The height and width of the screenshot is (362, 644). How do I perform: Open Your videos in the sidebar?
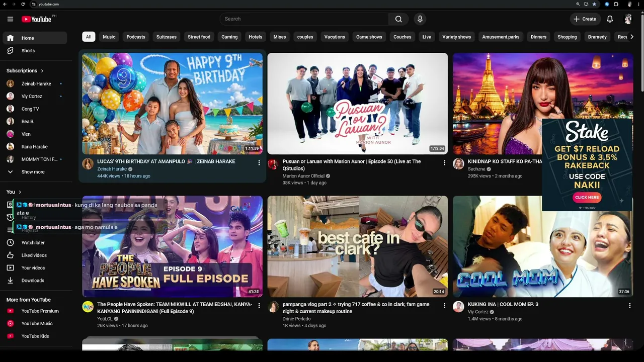click(35, 268)
